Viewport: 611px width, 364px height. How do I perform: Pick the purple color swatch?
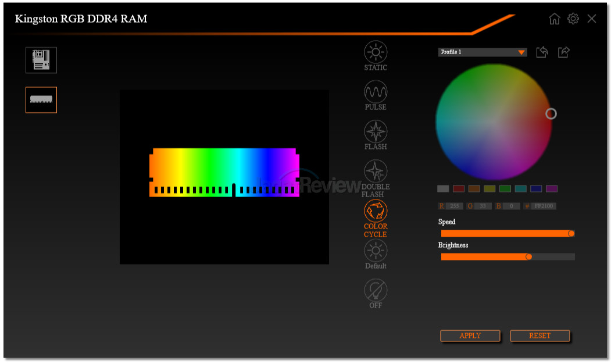click(551, 188)
